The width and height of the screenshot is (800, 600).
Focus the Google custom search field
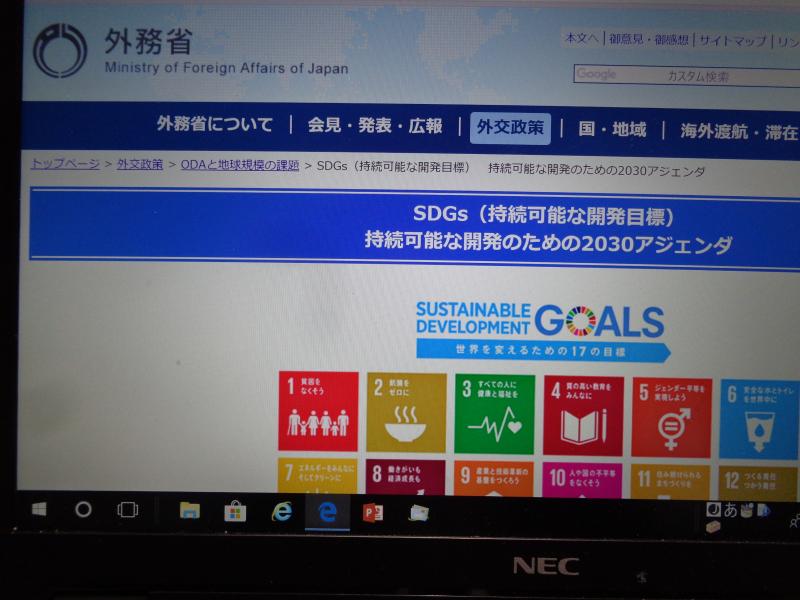(686, 76)
